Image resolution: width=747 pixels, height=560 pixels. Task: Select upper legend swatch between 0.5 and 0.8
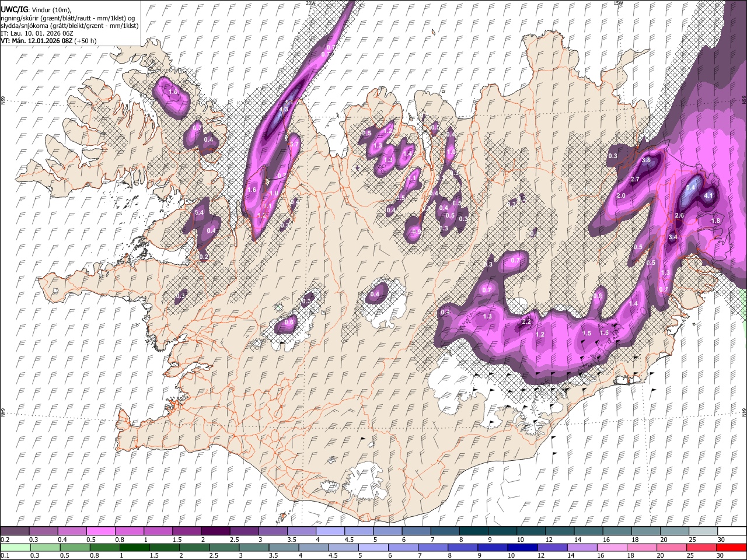pyautogui.click(x=100, y=531)
